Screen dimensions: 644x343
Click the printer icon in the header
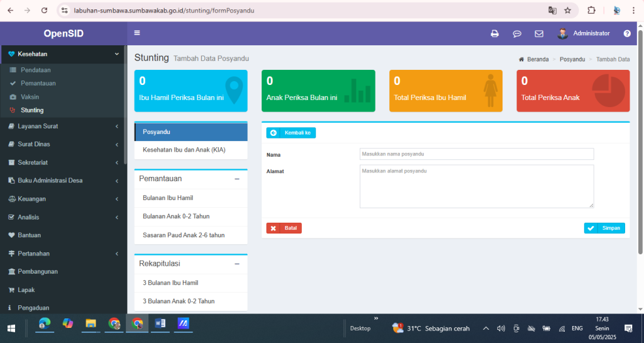coord(494,34)
